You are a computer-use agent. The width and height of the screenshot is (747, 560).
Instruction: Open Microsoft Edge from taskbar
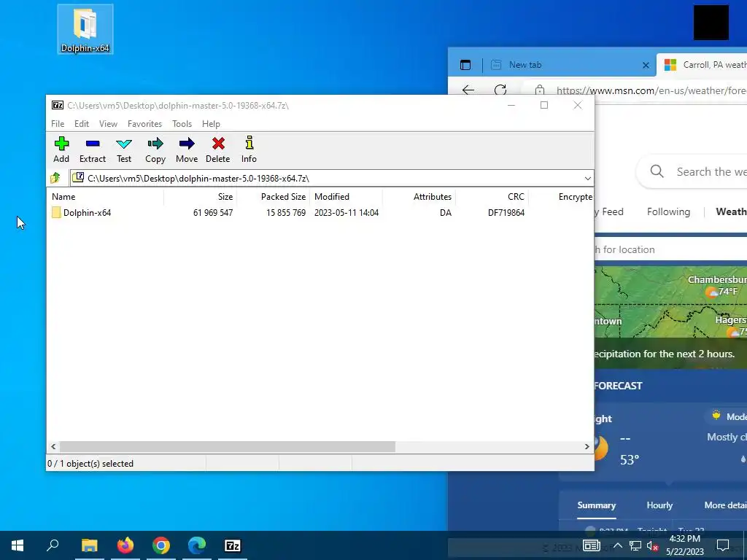click(197, 545)
